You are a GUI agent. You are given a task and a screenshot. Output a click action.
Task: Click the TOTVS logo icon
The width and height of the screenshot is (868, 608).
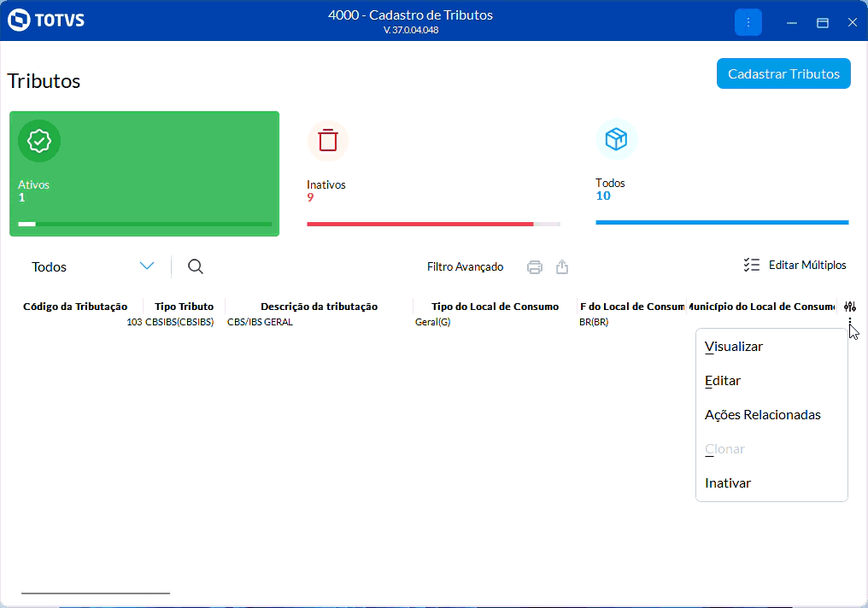(x=19, y=20)
